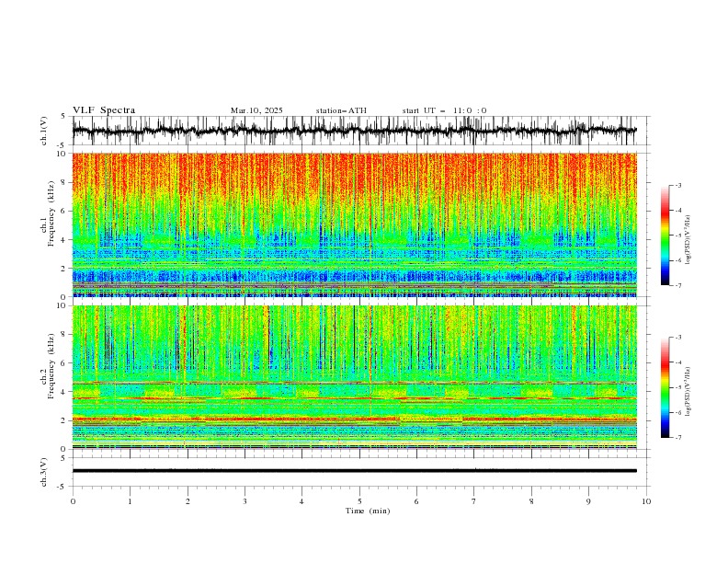Click the "-5" tick on ch.2 color bar

point(677,387)
